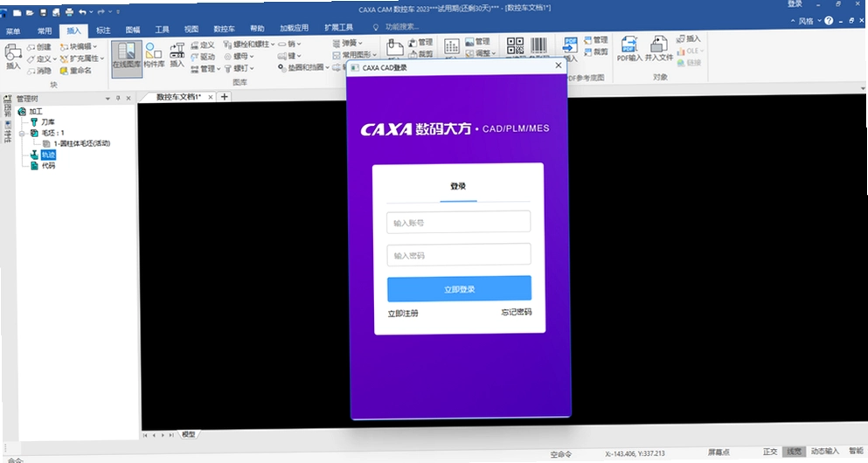Collapse the 毛坯: 1 tree node
Image resolution: width=868 pixels, height=463 pixels.
tap(22, 134)
